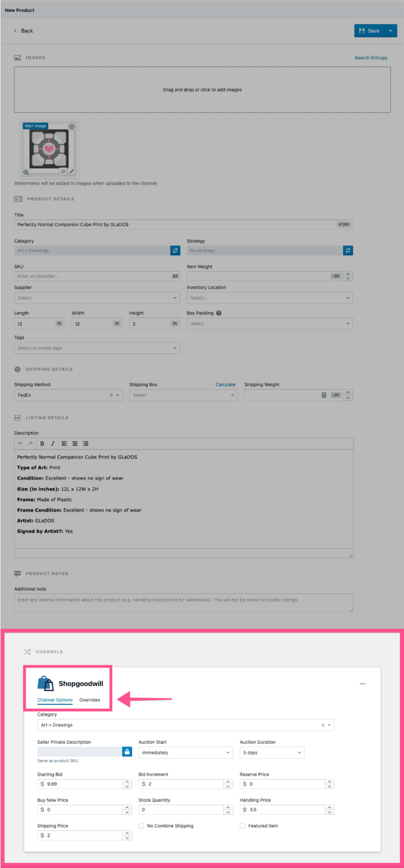Image resolution: width=404 pixels, height=868 pixels.
Task: Remove the main image with the X icon
Action: tap(72, 126)
